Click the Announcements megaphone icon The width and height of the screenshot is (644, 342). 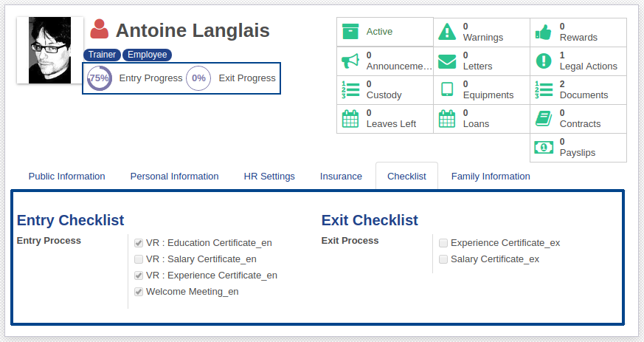350,61
